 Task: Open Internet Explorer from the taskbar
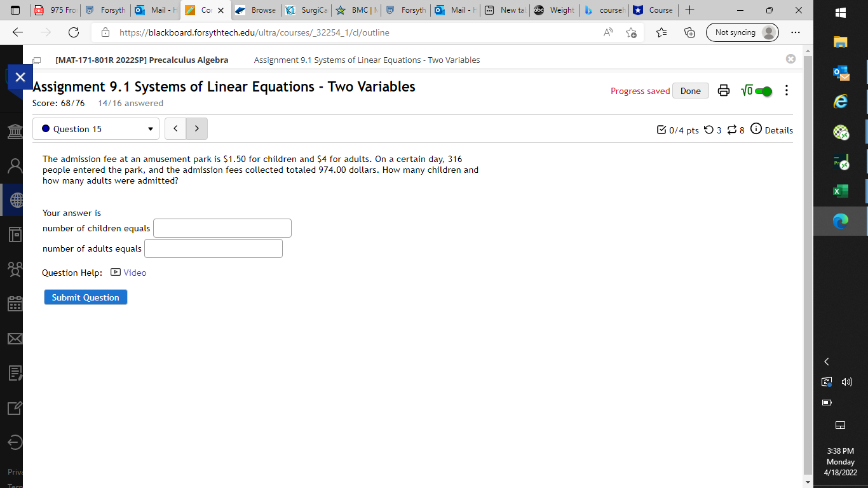(841, 102)
